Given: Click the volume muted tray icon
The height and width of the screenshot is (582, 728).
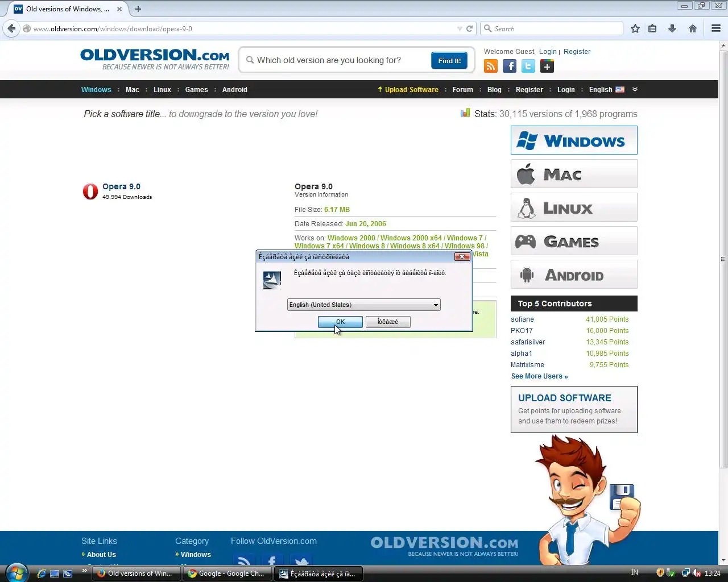Looking at the screenshot, I should (697, 573).
